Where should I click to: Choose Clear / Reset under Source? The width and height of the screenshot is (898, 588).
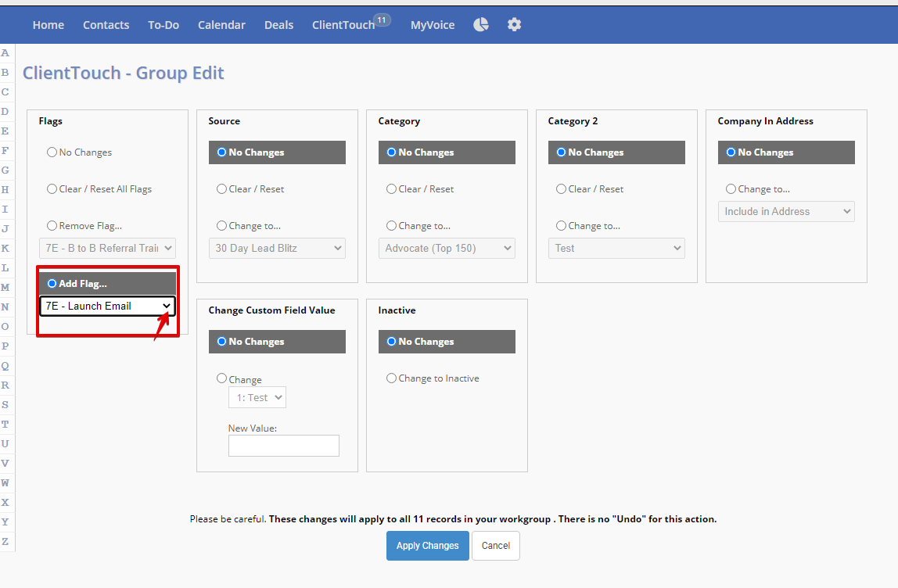(221, 189)
